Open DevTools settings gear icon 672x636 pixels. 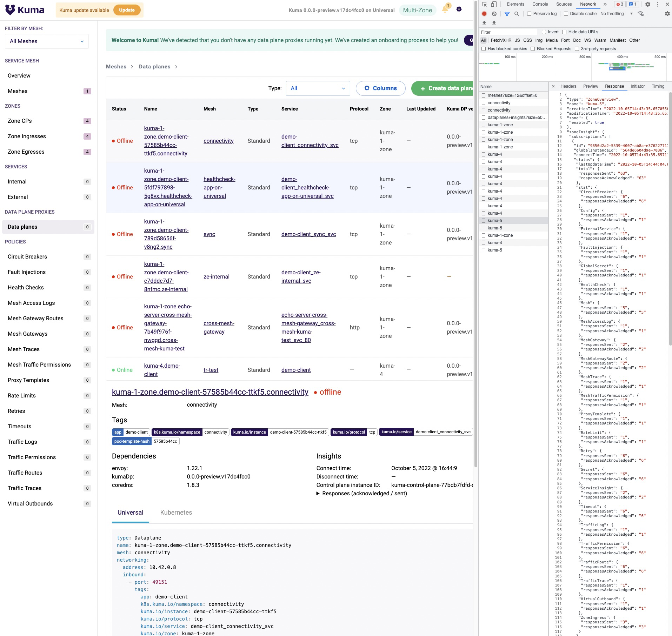(x=648, y=4)
